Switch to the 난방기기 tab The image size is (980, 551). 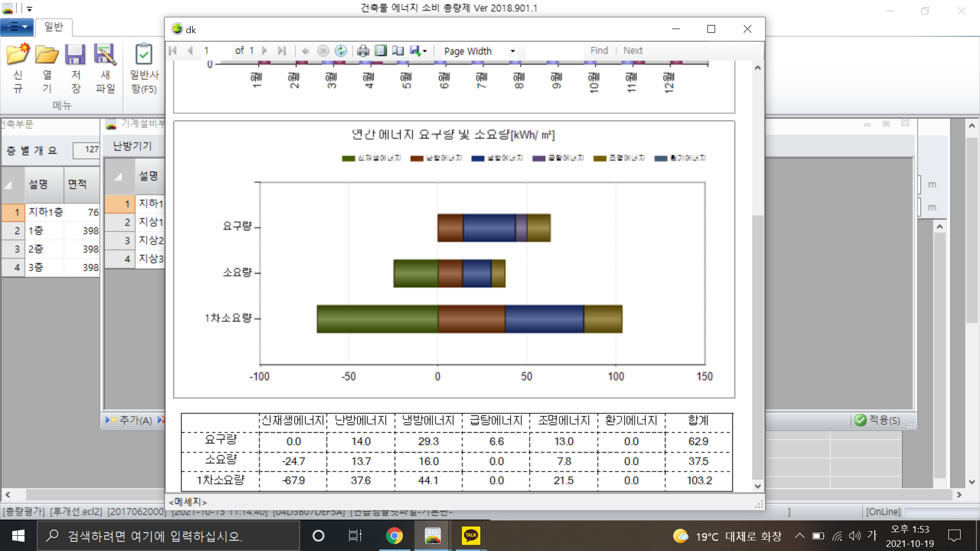(132, 146)
